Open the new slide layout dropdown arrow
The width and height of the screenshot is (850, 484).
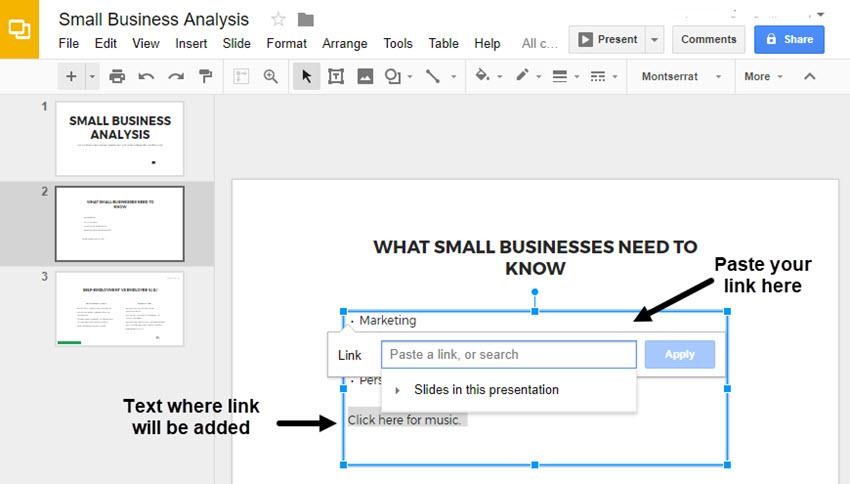click(92, 76)
